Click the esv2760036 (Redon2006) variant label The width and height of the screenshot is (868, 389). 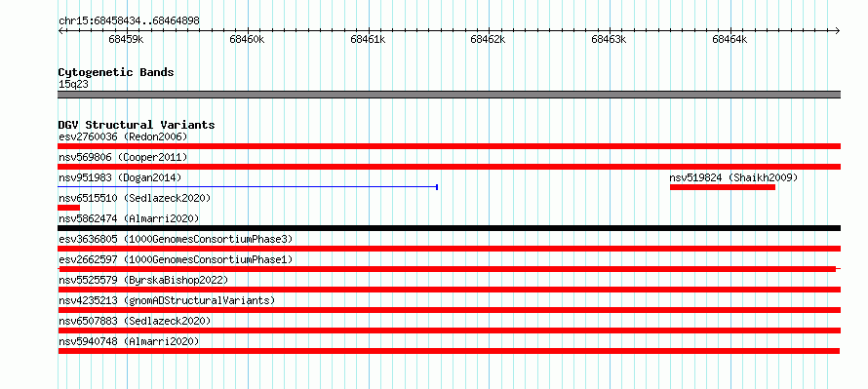(x=123, y=136)
